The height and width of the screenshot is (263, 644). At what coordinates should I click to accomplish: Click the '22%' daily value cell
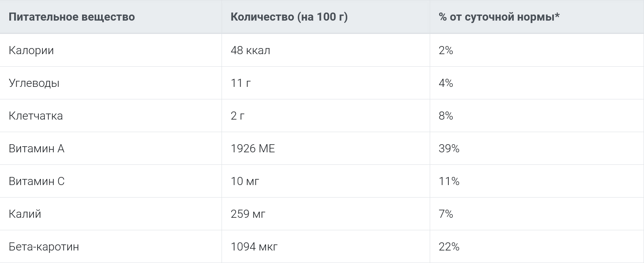click(449, 246)
